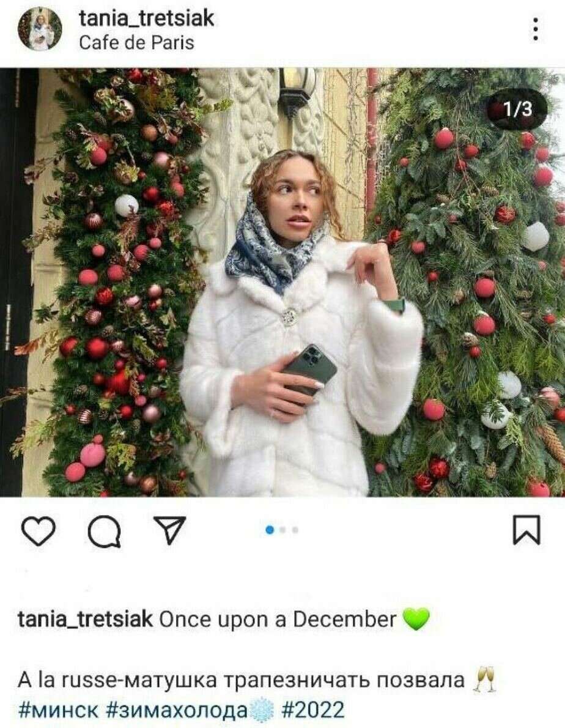Open three-dot more options menu

click(535, 29)
